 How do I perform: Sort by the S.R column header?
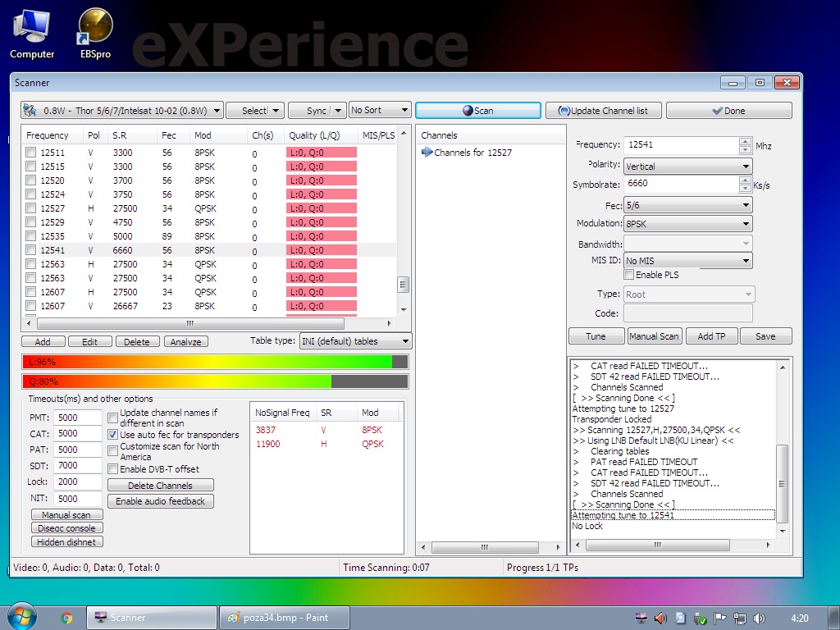pos(132,135)
